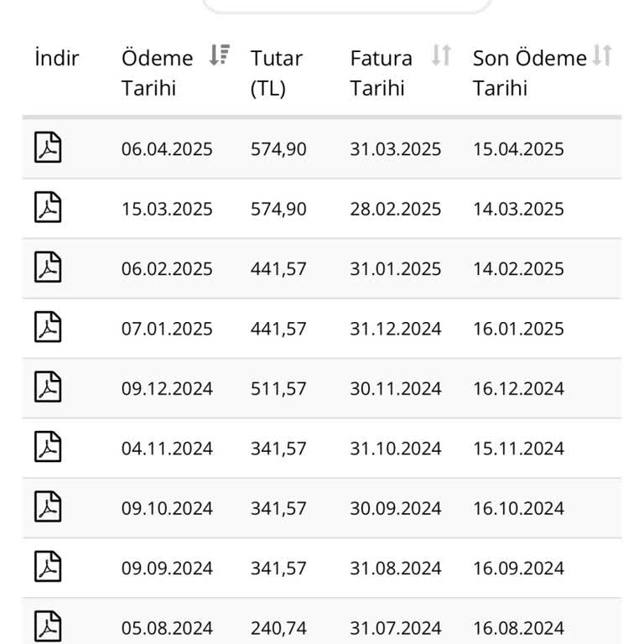Select payment date 04.11.2024
644x644 pixels.
point(167,449)
